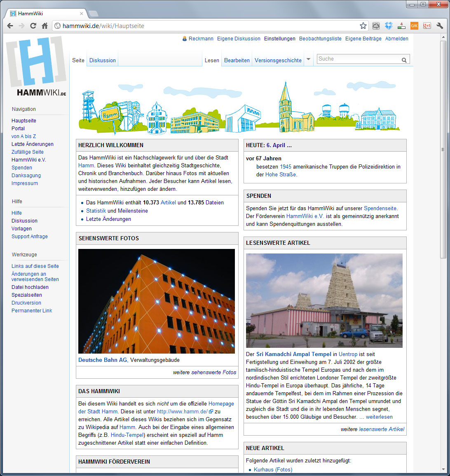
Task: Expand the more actions dropdown arrow
Action: point(308,60)
